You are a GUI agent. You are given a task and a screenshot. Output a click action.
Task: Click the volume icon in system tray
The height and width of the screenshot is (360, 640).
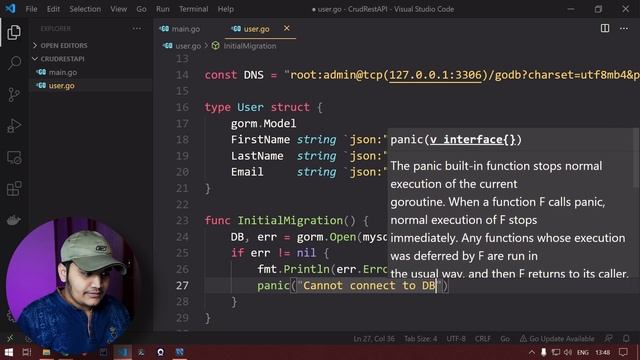coord(568,352)
